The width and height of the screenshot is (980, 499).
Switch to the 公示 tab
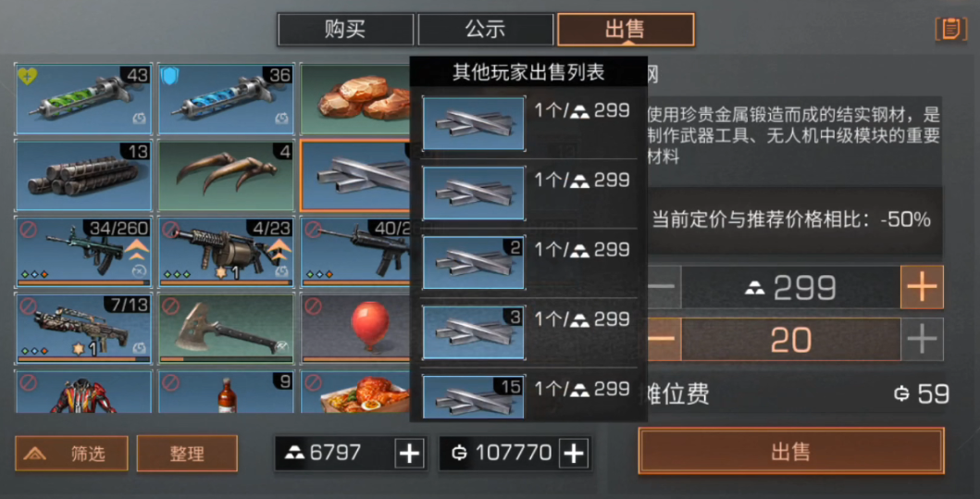[486, 30]
